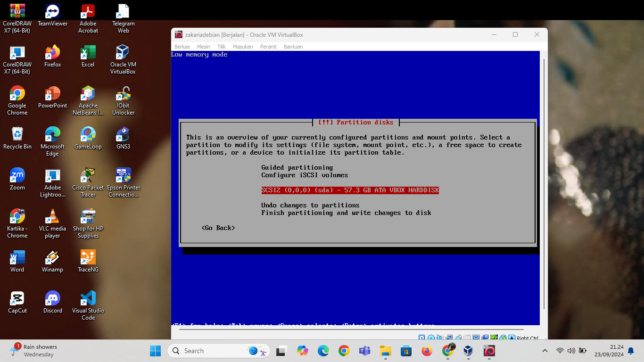Open TeamViewer desktop icon
This screenshot has width=644, height=362.
click(52, 16)
